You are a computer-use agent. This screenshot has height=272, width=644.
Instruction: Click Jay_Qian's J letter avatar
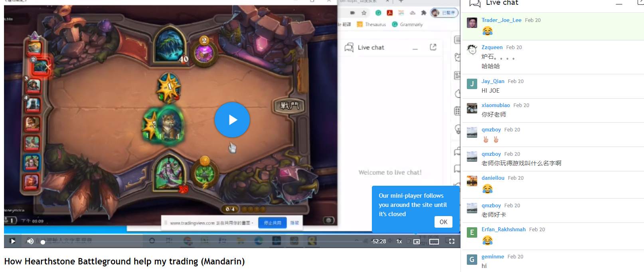pos(472,84)
